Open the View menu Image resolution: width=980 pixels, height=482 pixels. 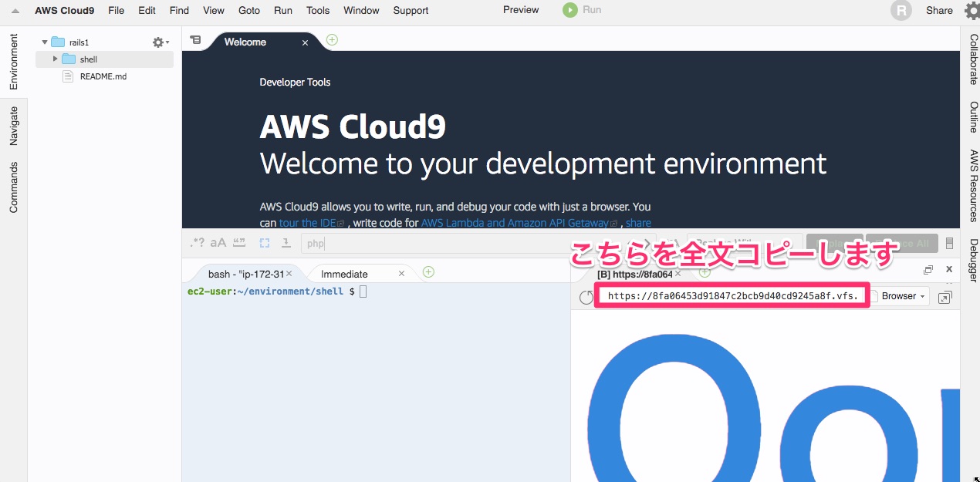214,10
